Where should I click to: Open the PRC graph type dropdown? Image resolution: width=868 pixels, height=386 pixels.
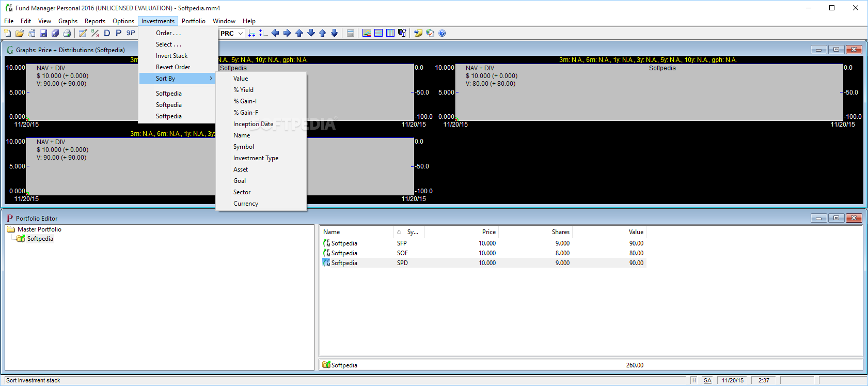tap(240, 33)
